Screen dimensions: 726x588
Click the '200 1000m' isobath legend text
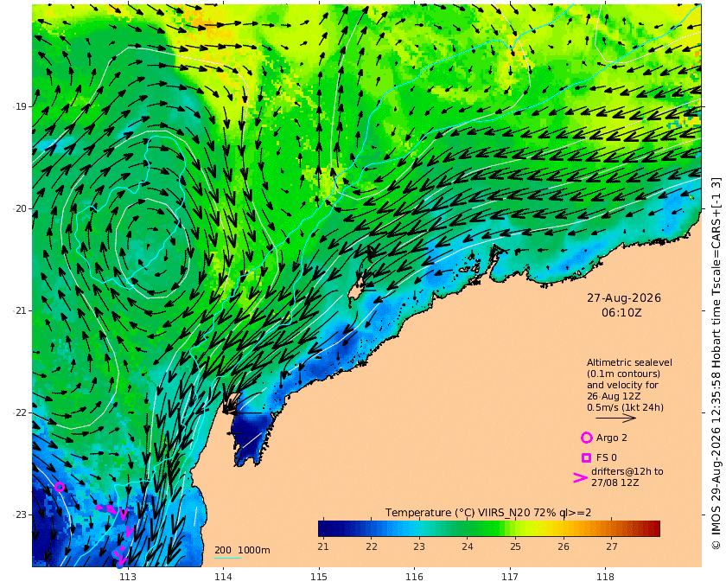242,550
